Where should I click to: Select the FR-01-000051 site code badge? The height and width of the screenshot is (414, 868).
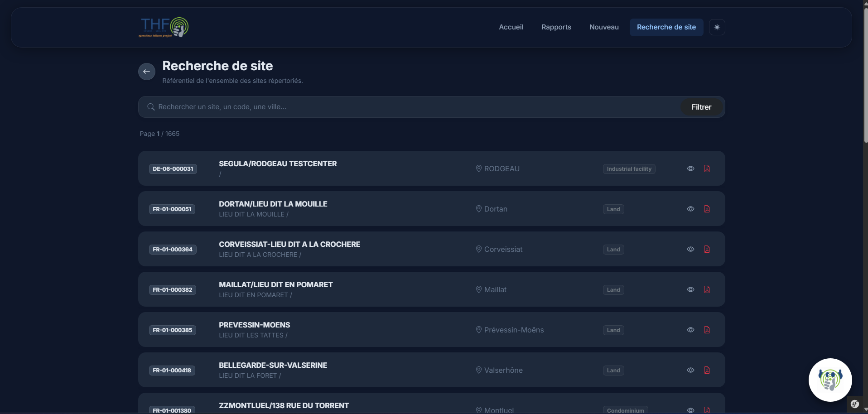pyautogui.click(x=172, y=209)
